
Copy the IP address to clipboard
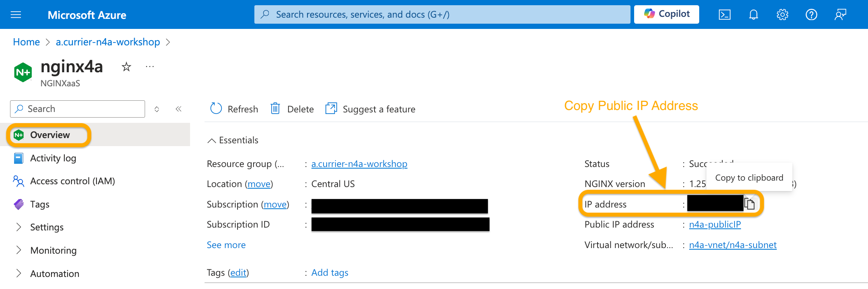(749, 204)
